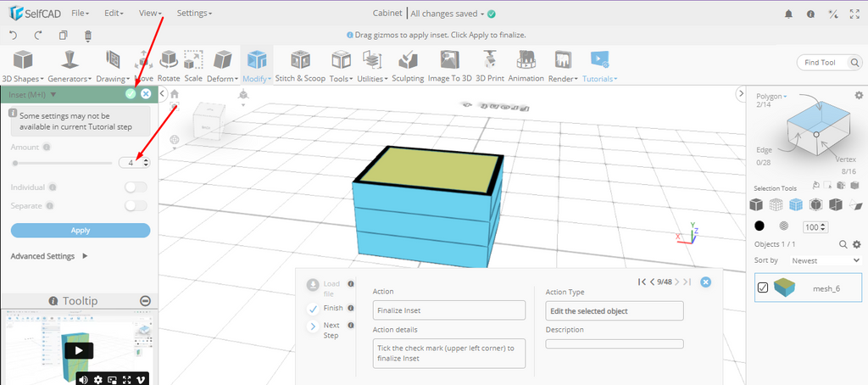This screenshot has width=868, height=385.
Task: Select the Sculpting tool
Action: [x=408, y=60]
